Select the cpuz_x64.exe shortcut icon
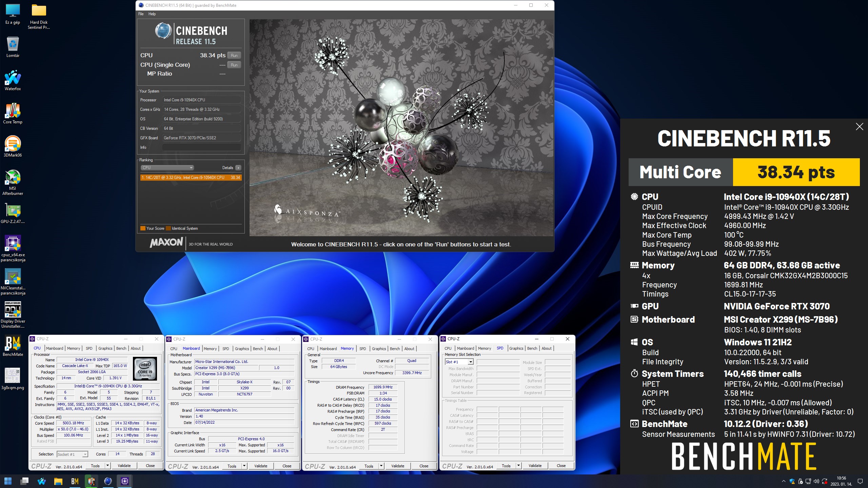Viewport: 868px width, 488px height. 13,249
